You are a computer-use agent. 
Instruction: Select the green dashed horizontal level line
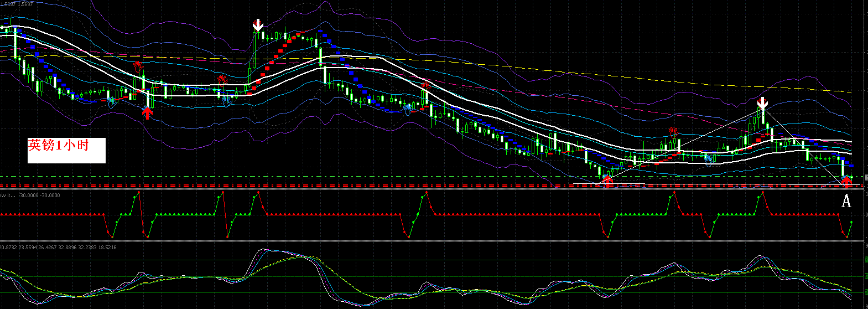[x=432, y=177]
